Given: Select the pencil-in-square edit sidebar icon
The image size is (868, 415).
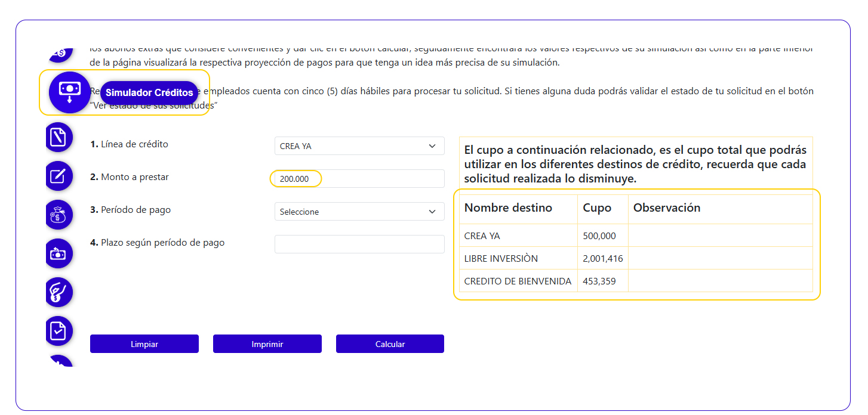Looking at the screenshot, I should click(59, 176).
